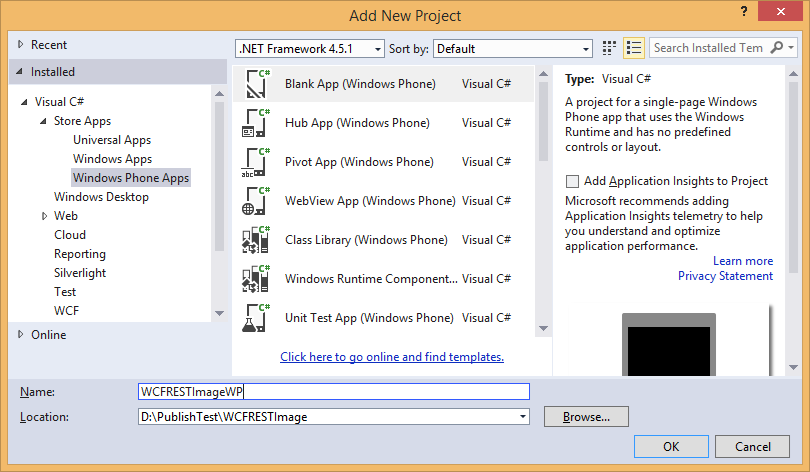
Task: Select Silverlight category
Action: click(80, 273)
